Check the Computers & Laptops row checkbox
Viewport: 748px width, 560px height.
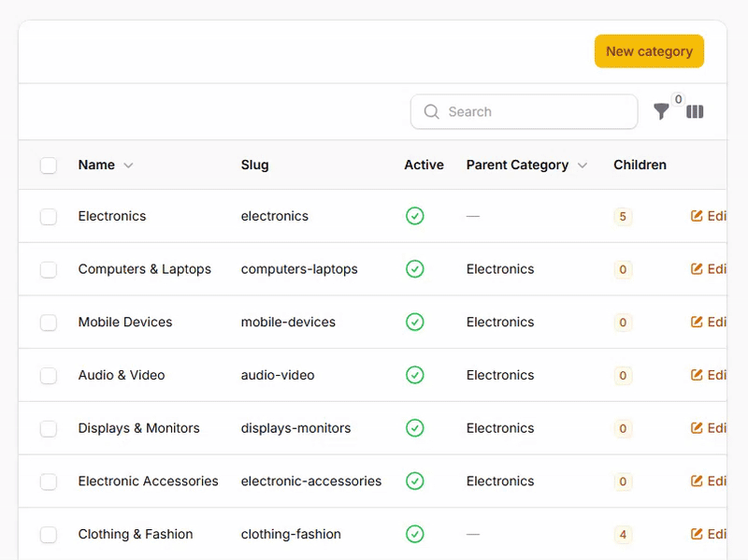[49, 269]
